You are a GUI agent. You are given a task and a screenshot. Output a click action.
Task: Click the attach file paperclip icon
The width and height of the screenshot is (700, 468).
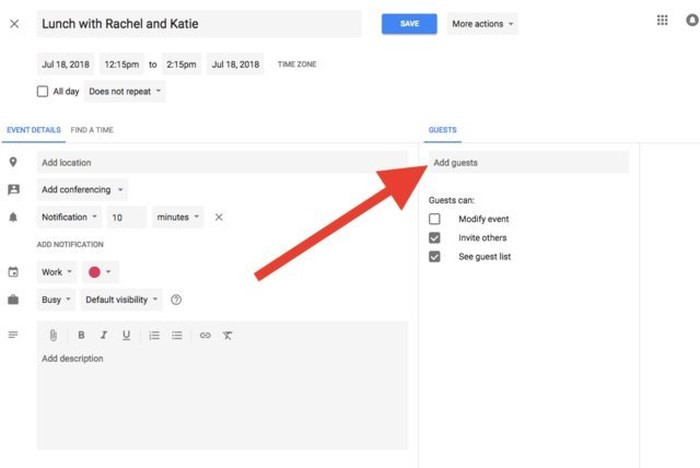(53, 336)
